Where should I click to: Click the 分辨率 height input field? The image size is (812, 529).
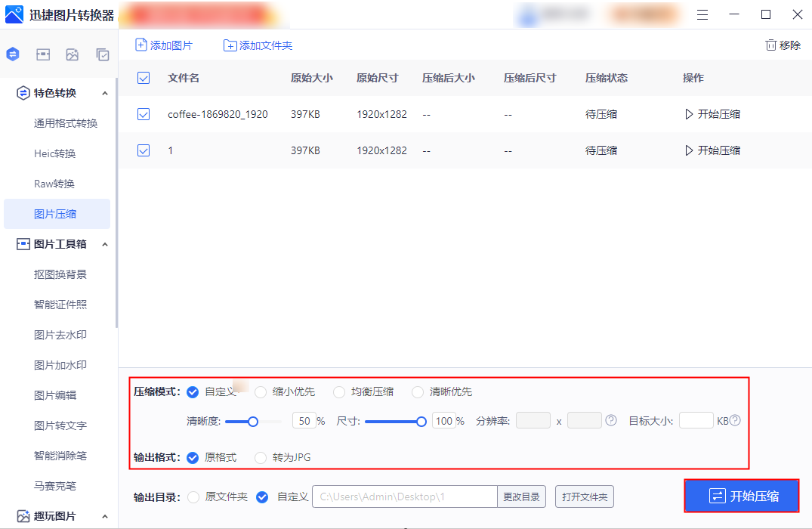pos(585,420)
